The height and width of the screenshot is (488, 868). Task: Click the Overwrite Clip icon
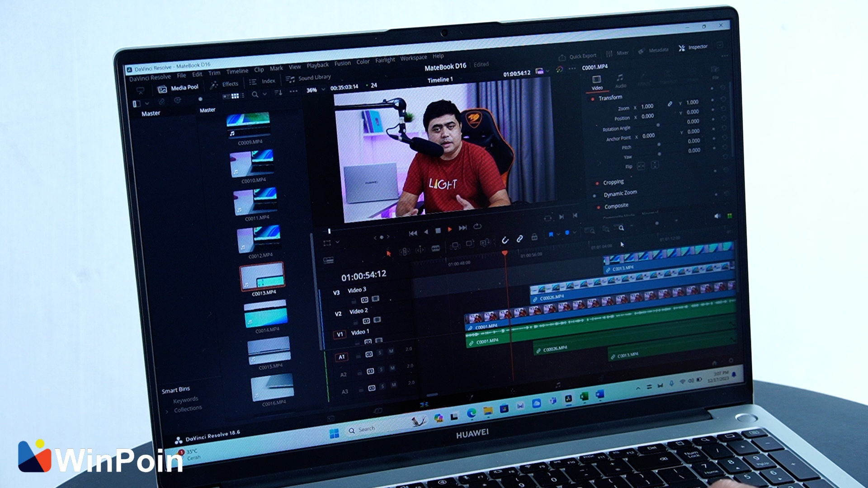pos(470,244)
